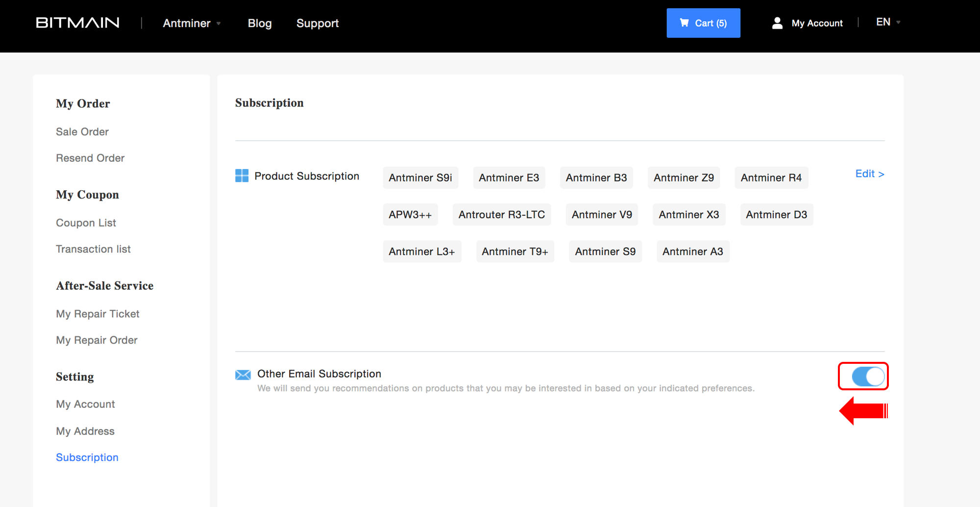The image size is (980, 507).
Task: Open Resend Order in sidebar
Action: pyautogui.click(x=90, y=158)
